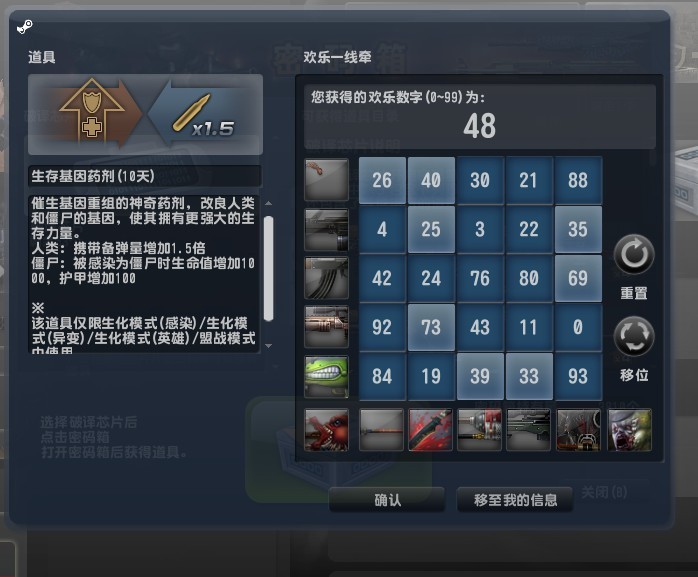
Task: Toggle the number tile 93
Action: click(578, 376)
